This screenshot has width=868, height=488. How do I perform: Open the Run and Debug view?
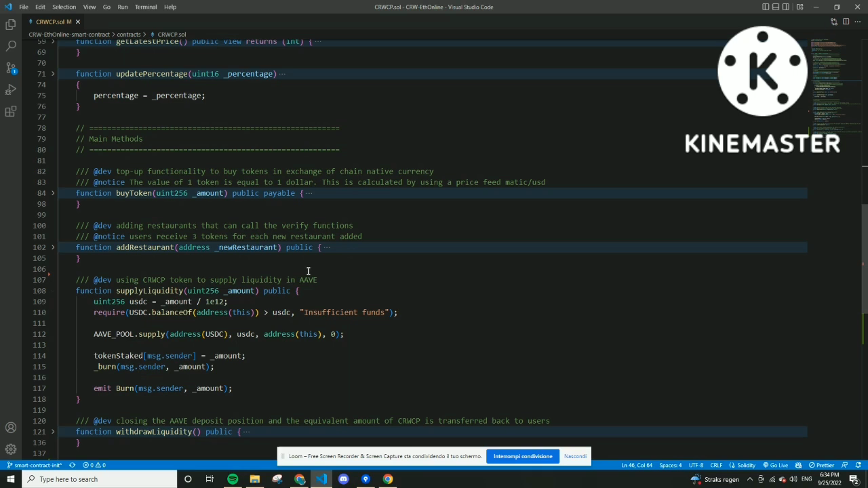click(x=11, y=89)
